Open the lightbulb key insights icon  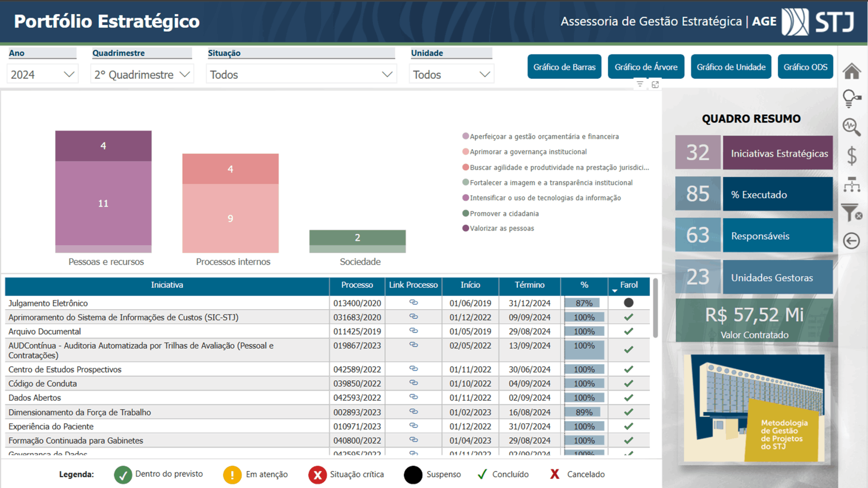coord(851,99)
